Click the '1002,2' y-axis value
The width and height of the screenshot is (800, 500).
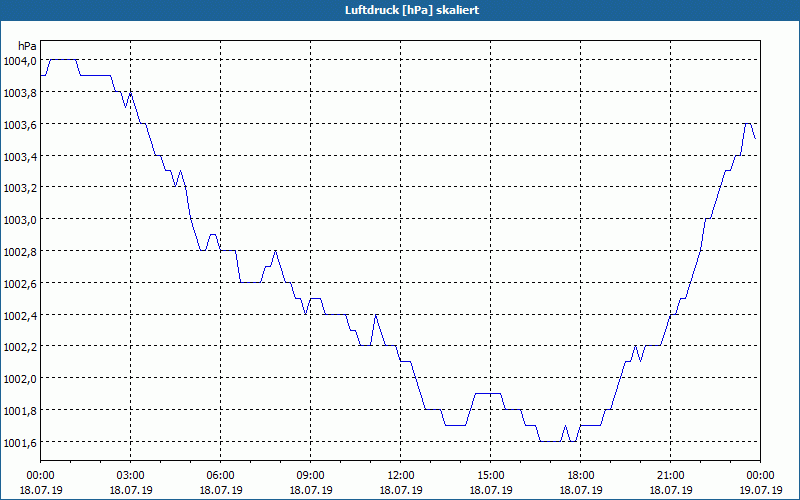coord(19,347)
